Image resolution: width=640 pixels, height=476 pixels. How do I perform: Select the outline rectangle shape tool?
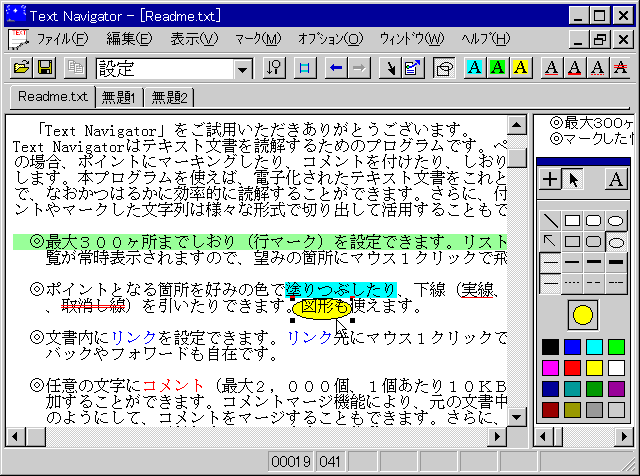click(572, 242)
